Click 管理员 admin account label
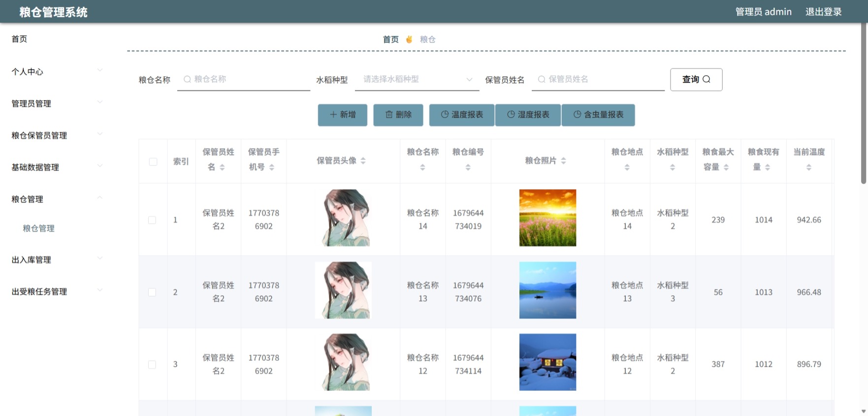Screen dimensions: 868x416 764,12
